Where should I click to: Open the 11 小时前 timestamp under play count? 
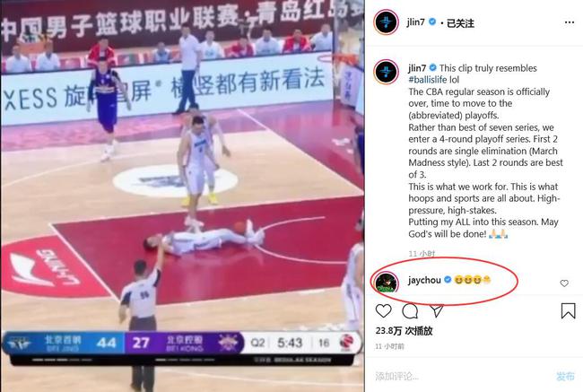(x=389, y=346)
